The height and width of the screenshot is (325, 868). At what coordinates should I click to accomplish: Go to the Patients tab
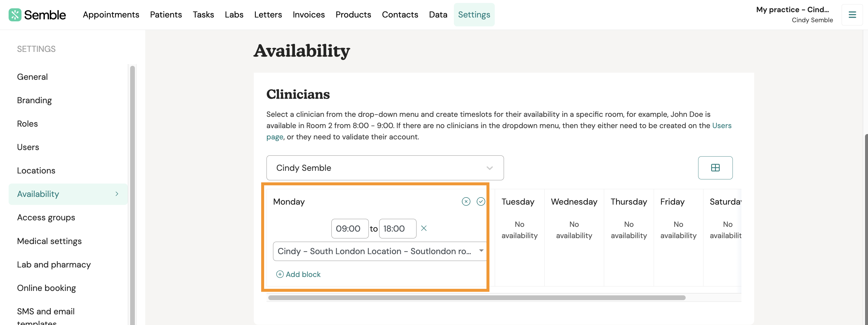[x=166, y=15]
